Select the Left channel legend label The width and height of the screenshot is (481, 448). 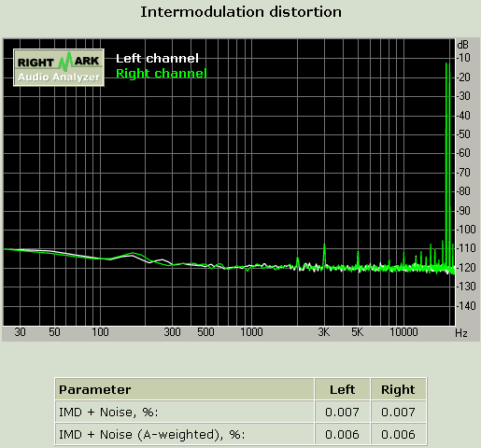[x=157, y=59]
